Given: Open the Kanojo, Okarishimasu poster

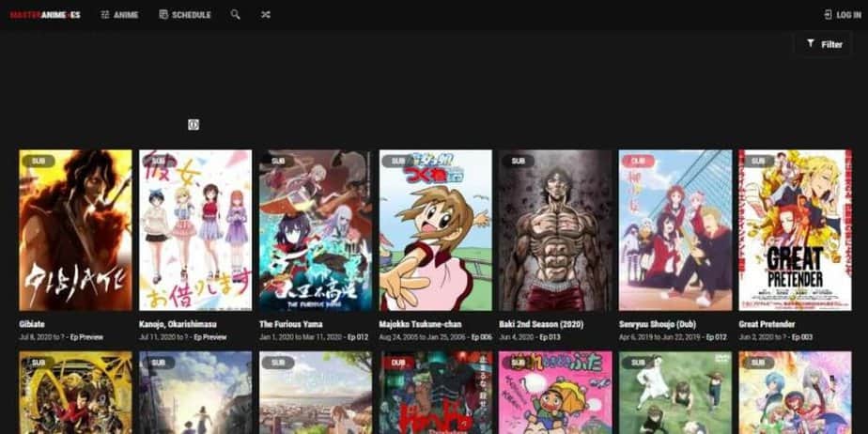Looking at the screenshot, I should tap(195, 230).
